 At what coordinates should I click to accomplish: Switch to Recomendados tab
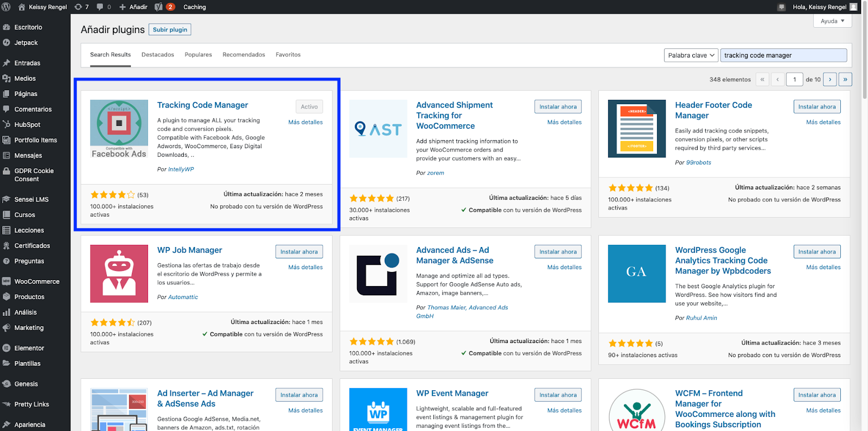(244, 55)
